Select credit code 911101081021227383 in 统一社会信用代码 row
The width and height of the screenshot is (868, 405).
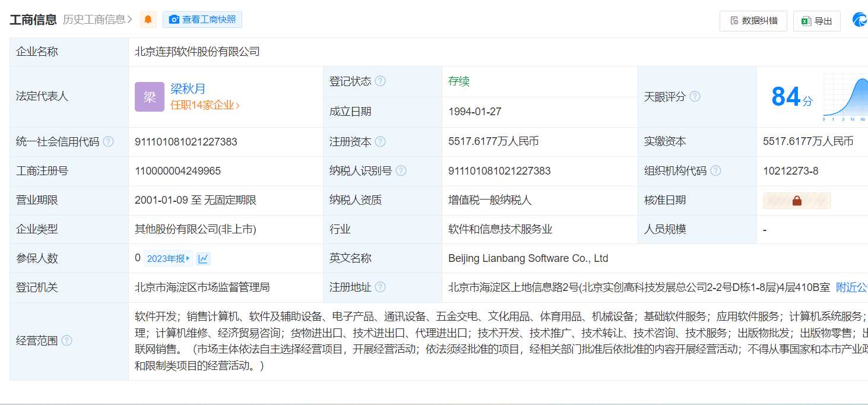tap(186, 142)
